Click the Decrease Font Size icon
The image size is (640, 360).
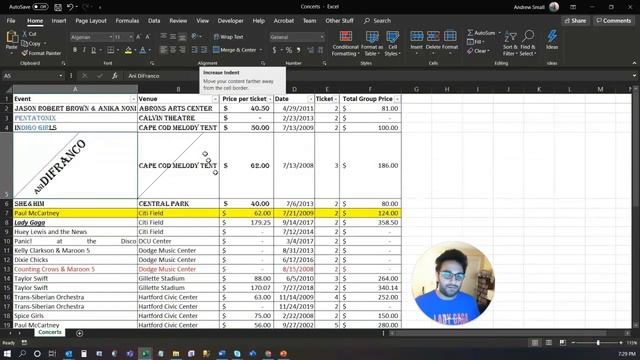[148, 37]
